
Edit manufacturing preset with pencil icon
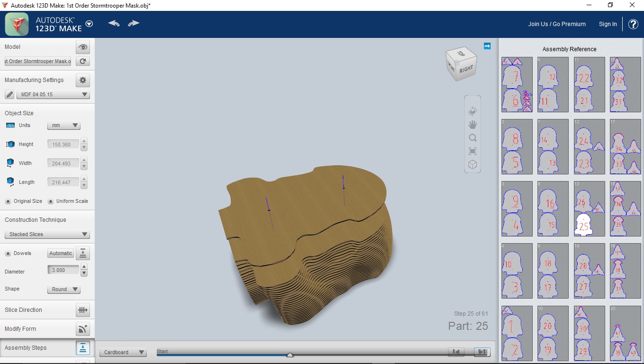[x=9, y=94]
